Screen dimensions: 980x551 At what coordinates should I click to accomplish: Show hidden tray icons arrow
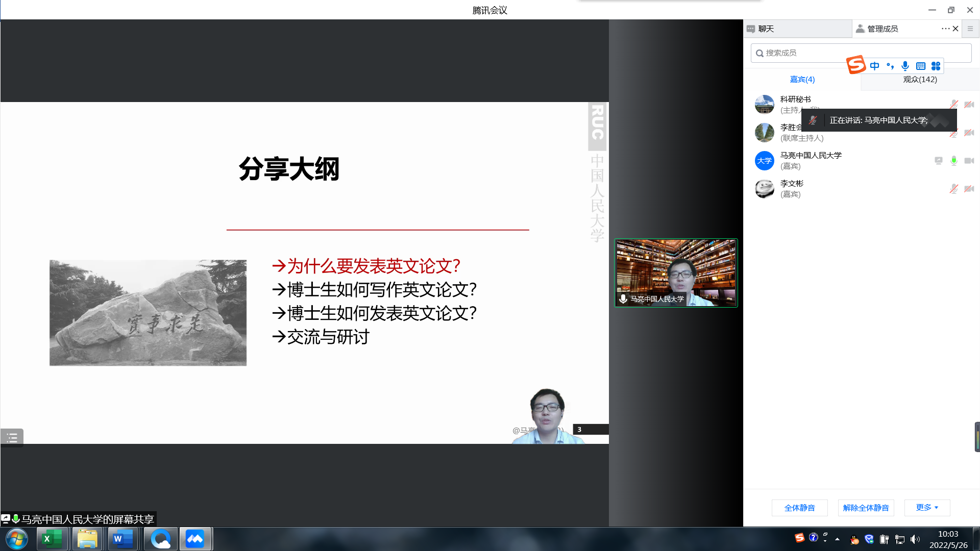pos(837,539)
